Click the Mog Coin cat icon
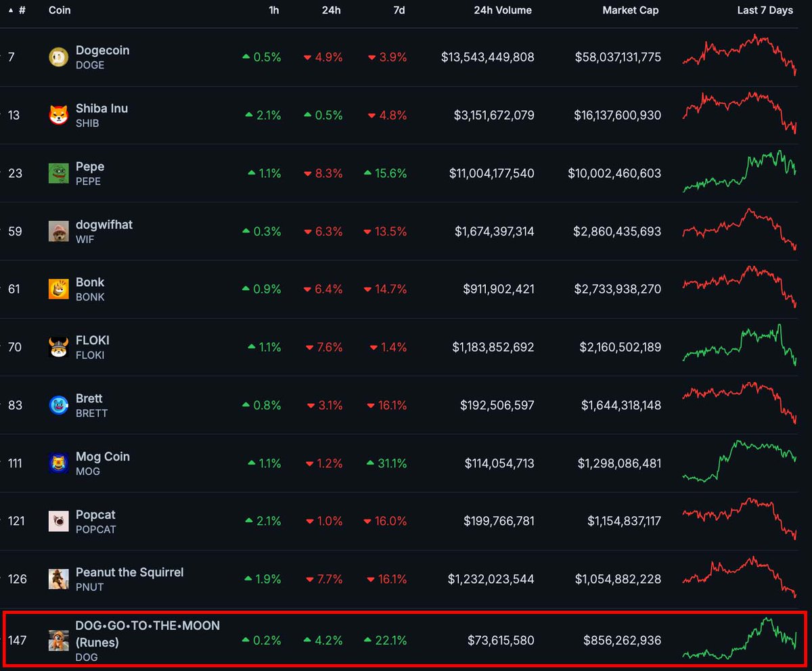 (58, 463)
